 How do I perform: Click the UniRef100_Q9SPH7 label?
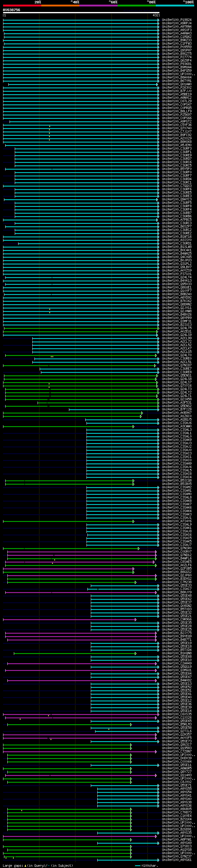(x=177, y=50)
